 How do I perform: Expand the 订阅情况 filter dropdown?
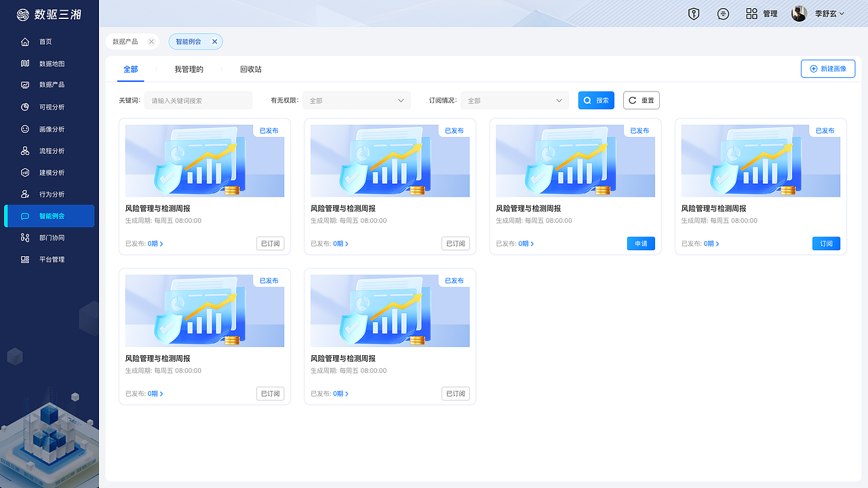tap(515, 100)
